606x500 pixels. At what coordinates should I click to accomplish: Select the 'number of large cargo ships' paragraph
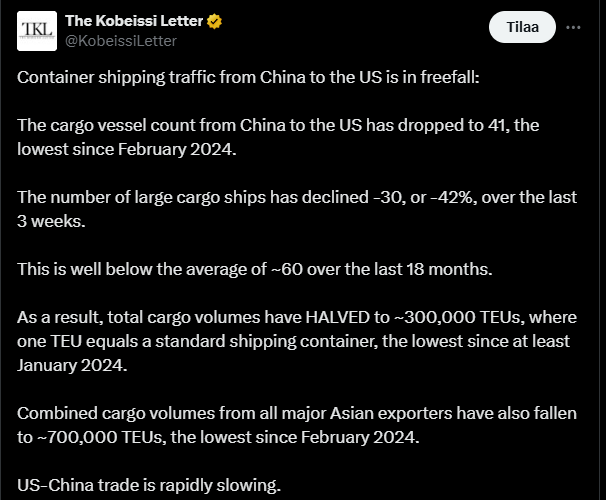pos(297,209)
